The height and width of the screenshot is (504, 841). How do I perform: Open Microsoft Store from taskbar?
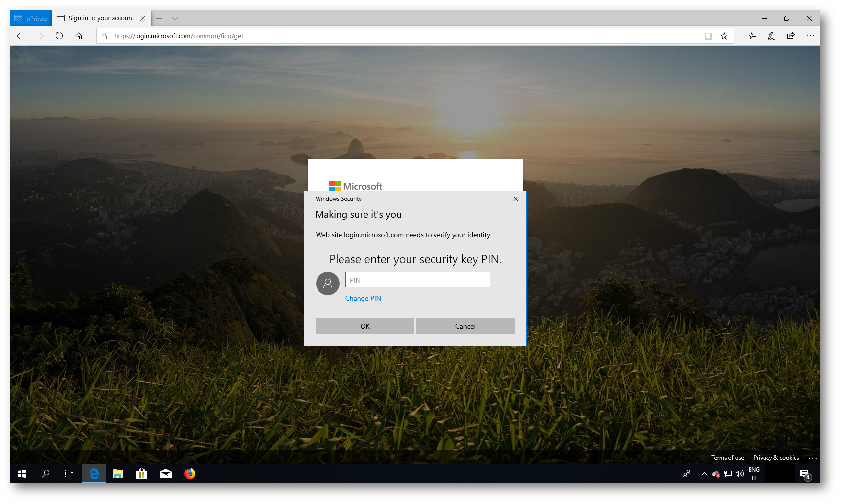tap(141, 474)
